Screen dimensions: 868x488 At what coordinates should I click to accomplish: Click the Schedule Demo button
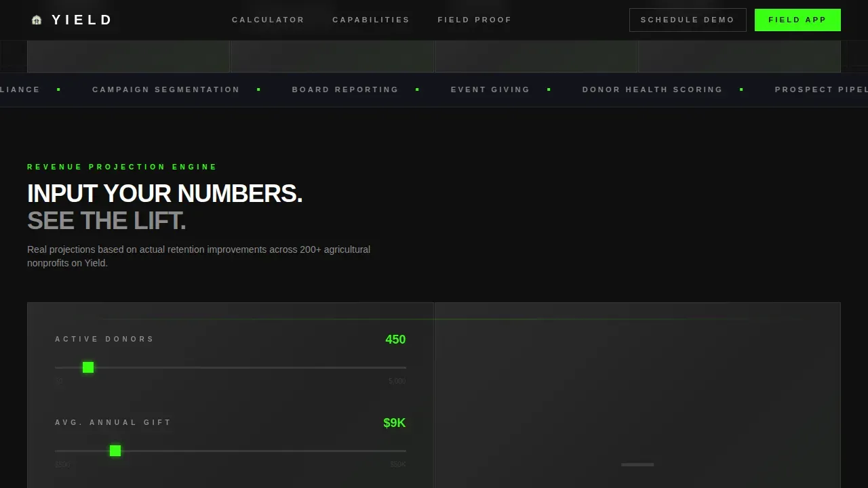pyautogui.click(x=688, y=20)
